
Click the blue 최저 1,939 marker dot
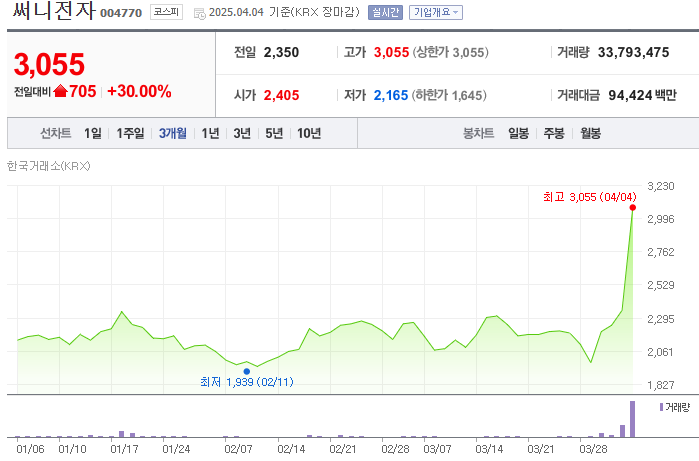[247, 371]
